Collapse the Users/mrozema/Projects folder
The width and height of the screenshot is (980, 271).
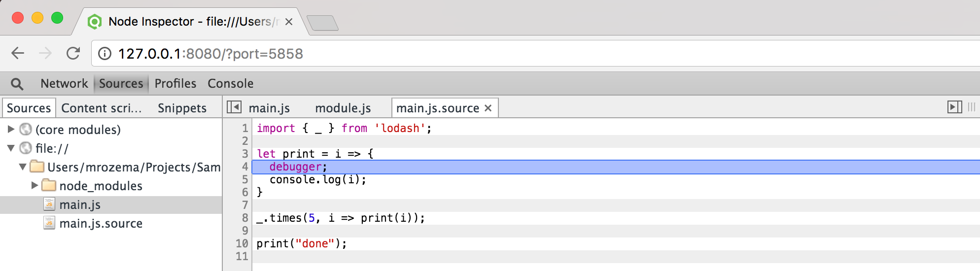coord(23,167)
